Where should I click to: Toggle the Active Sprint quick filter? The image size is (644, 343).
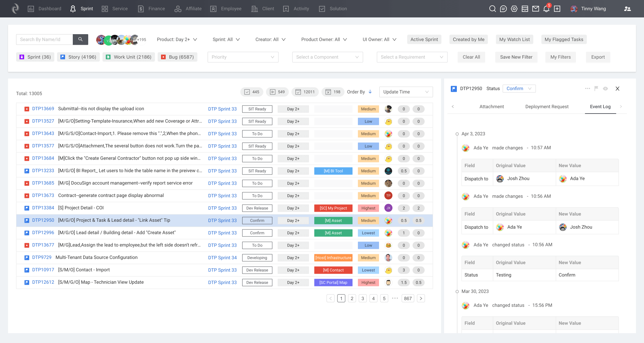point(424,40)
